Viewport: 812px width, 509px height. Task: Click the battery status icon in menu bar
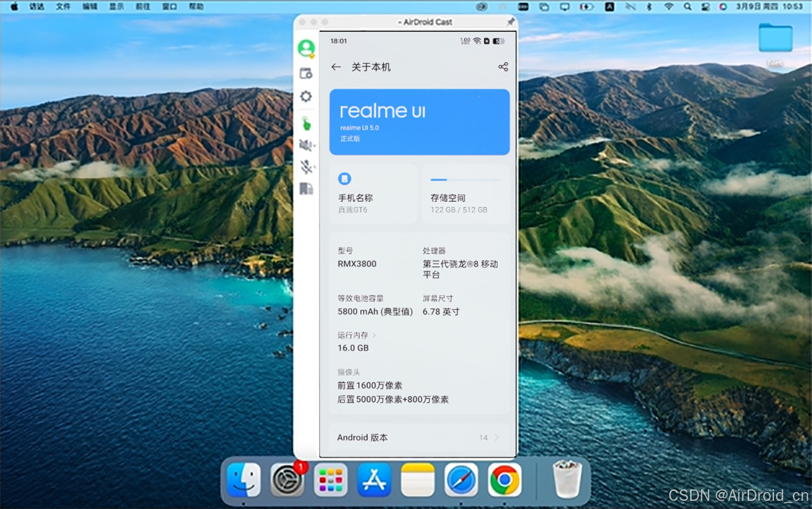point(587,6)
